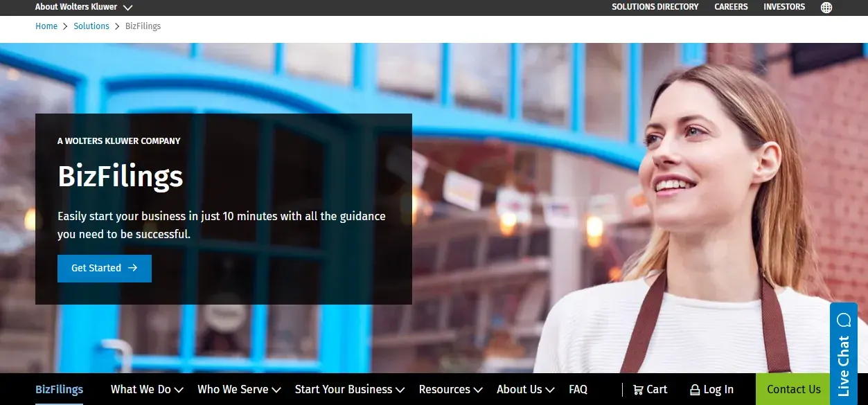Click the Get Started button
Screen dimensions: 868x405
tap(105, 268)
